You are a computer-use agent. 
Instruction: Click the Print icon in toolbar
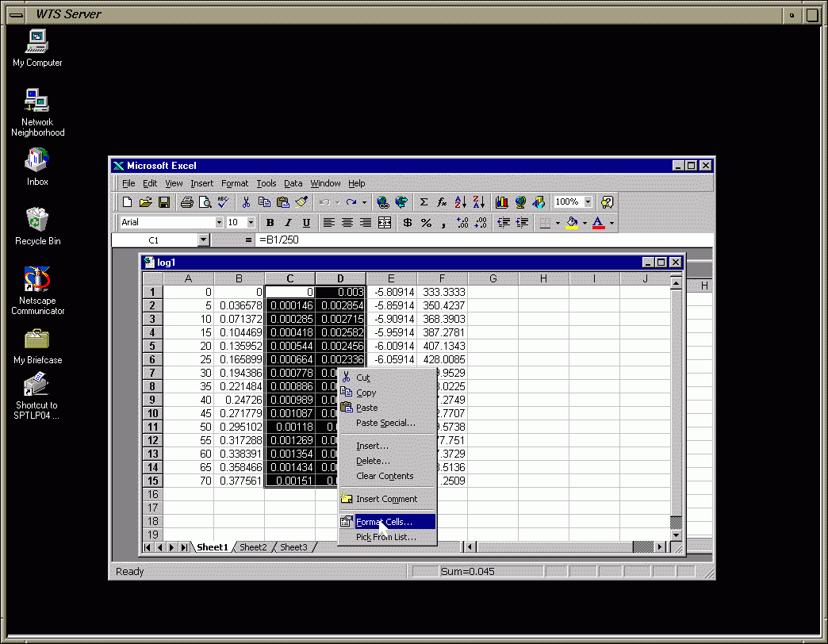186,202
